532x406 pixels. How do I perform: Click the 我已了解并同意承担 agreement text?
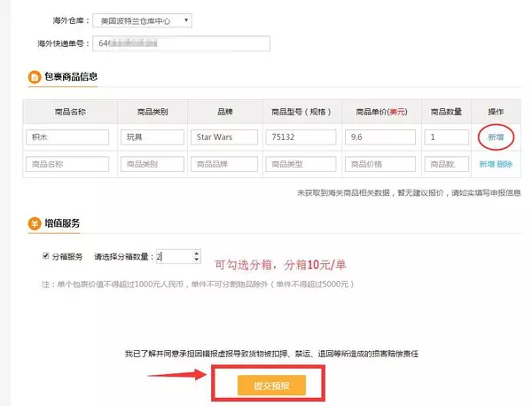[271, 354]
